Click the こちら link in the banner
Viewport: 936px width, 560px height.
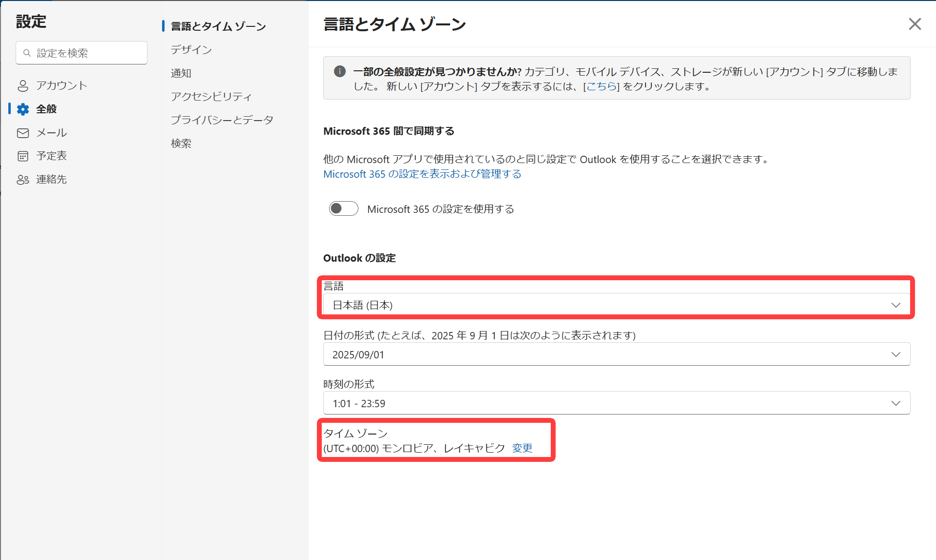[x=601, y=86]
